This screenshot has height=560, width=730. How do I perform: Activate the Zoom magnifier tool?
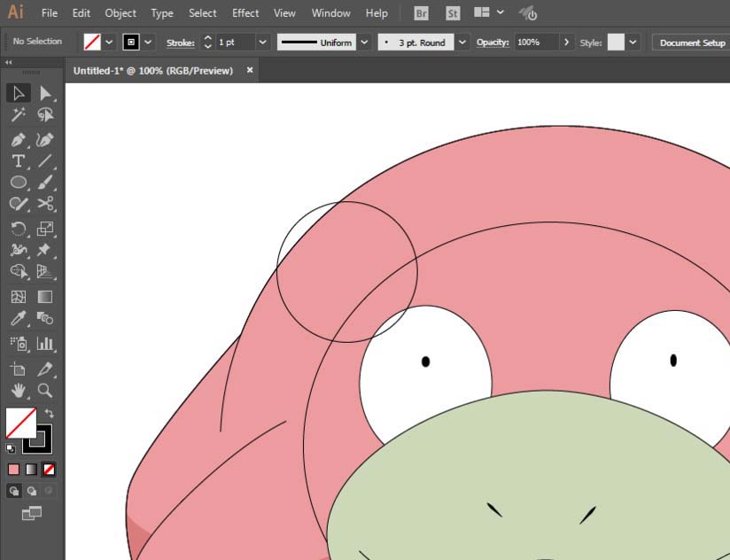click(45, 390)
